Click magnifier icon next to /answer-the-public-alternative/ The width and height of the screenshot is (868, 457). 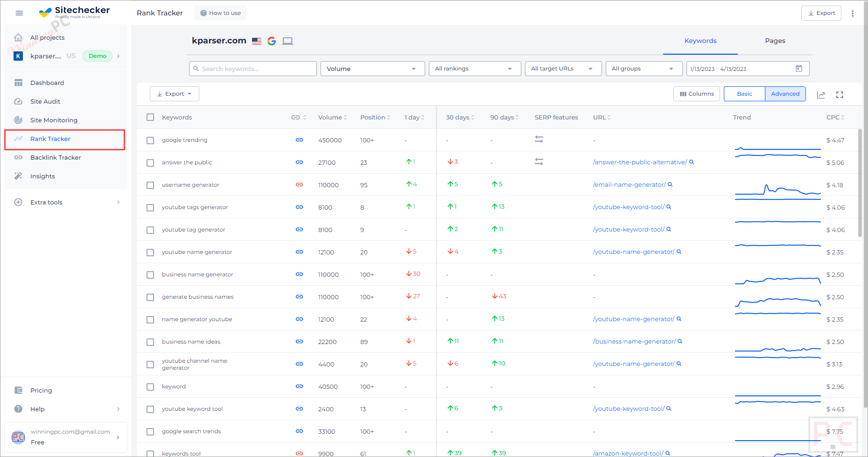(692, 162)
